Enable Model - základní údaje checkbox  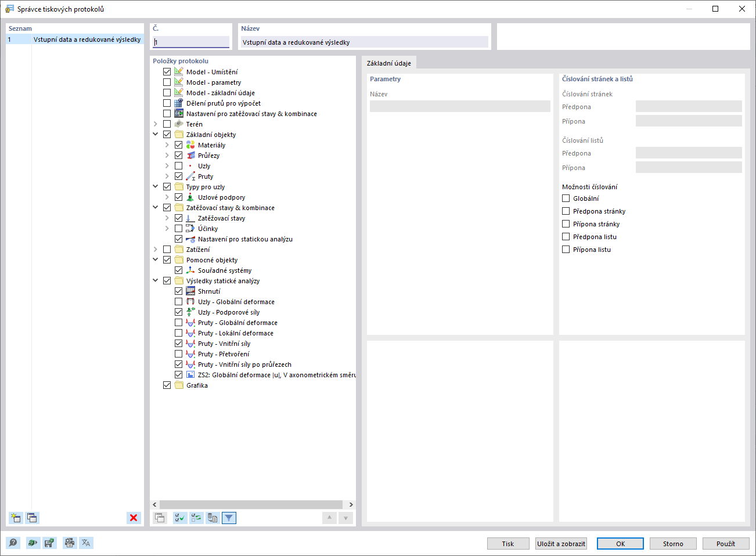pos(167,93)
